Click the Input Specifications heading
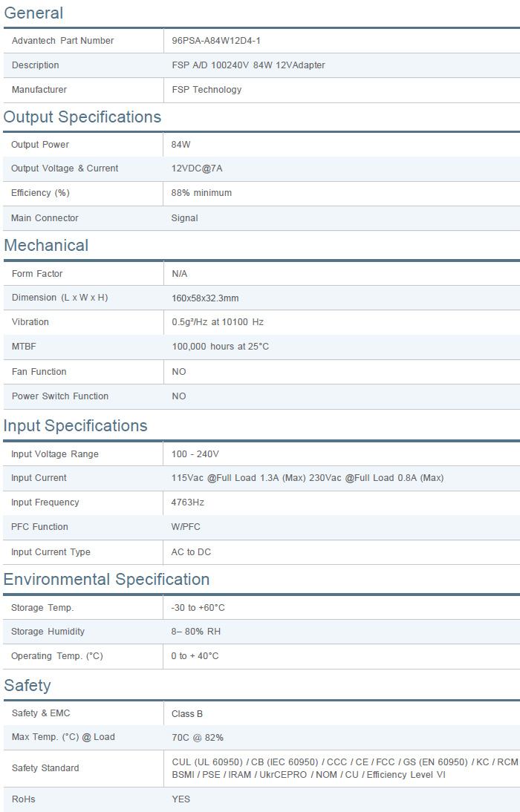 click(x=76, y=426)
